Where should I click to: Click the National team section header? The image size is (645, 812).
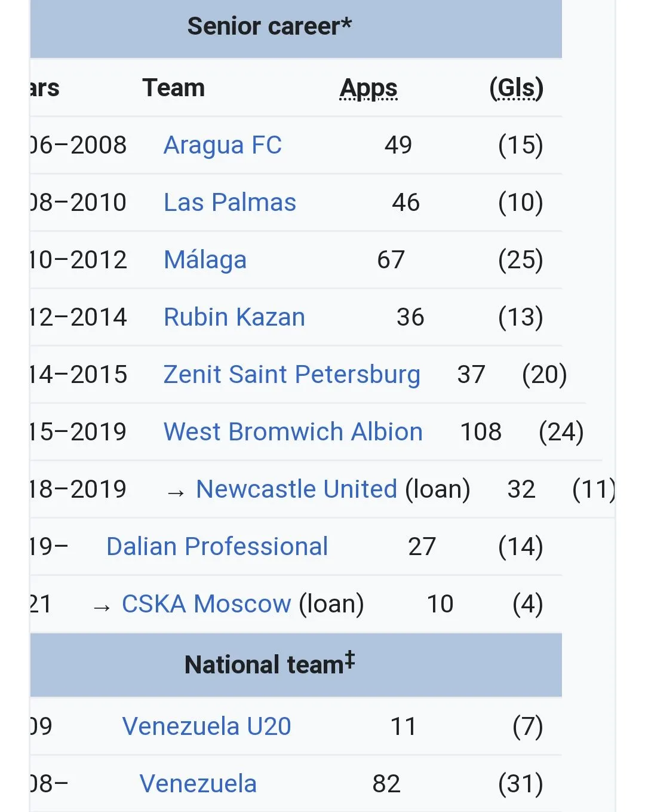coord(269,664)
